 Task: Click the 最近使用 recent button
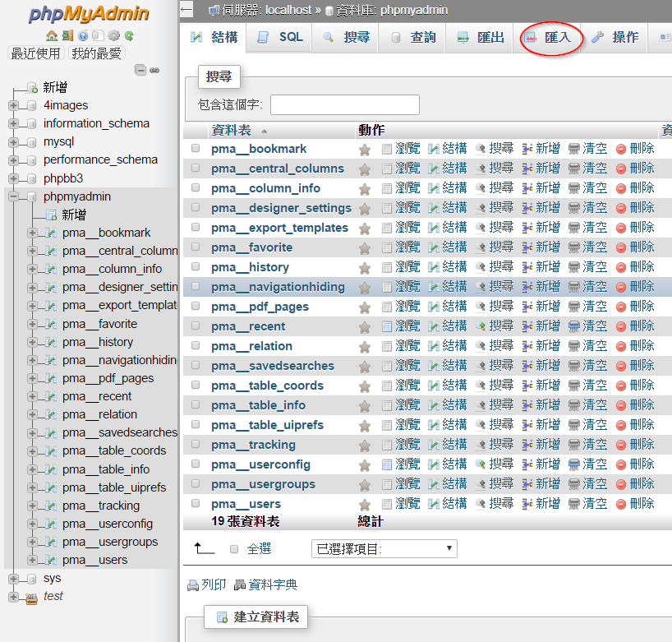pos(35,53)
